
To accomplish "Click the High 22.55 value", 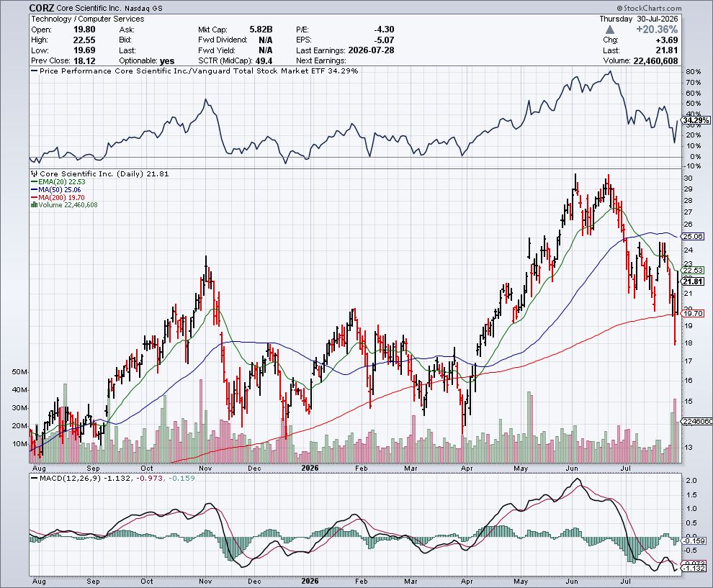I will (84, 40).
